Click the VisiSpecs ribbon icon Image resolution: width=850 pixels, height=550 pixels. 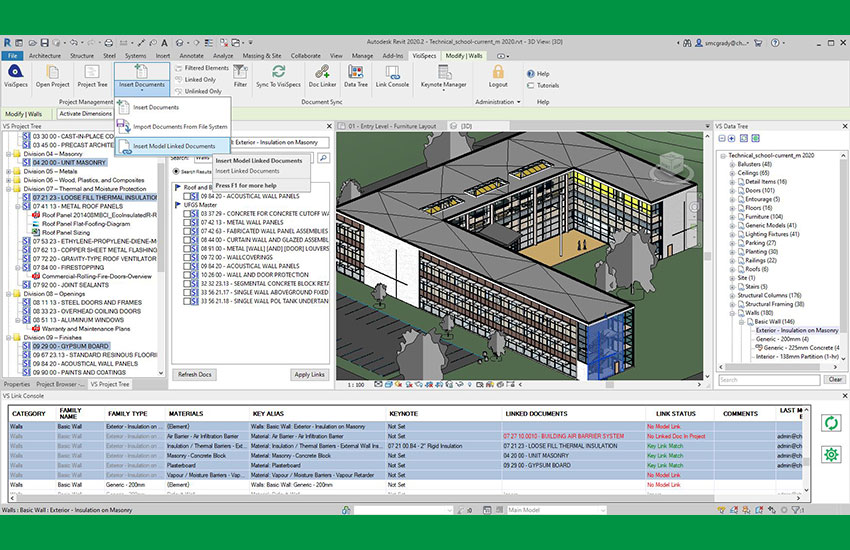(x=16, y=75)
